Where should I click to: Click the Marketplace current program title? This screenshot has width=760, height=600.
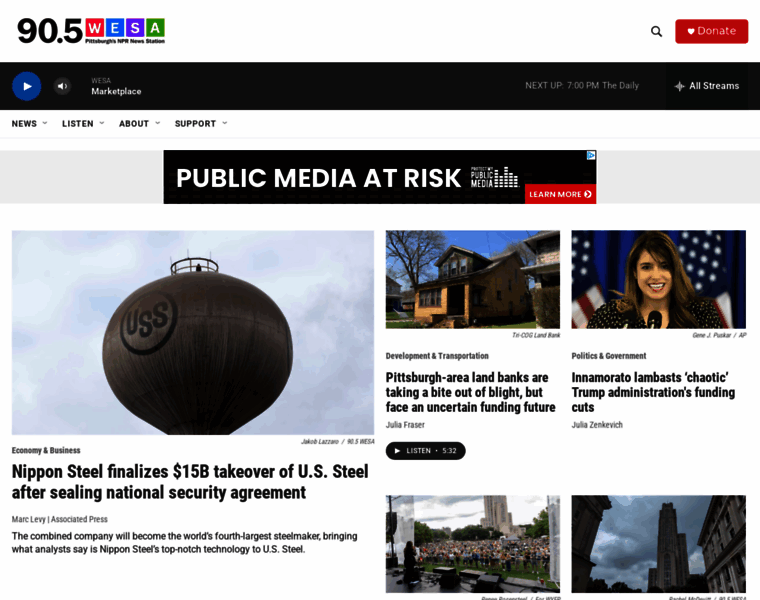point(116,91)
